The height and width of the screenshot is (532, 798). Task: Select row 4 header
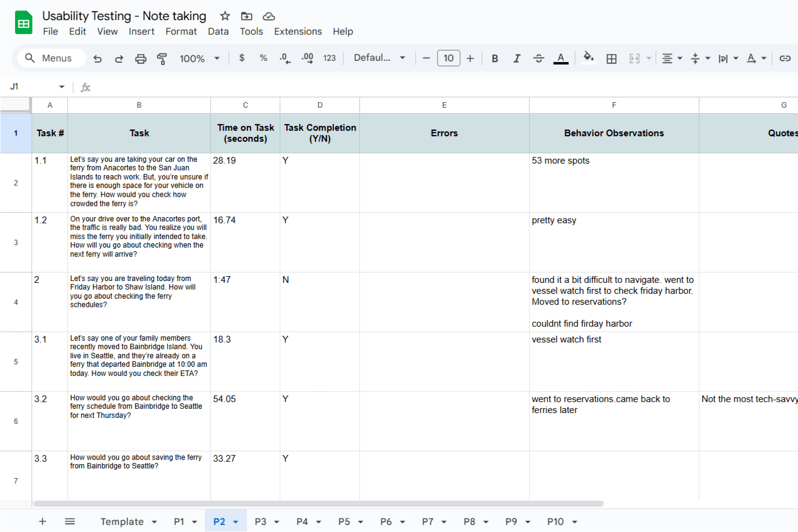point(16,302)
